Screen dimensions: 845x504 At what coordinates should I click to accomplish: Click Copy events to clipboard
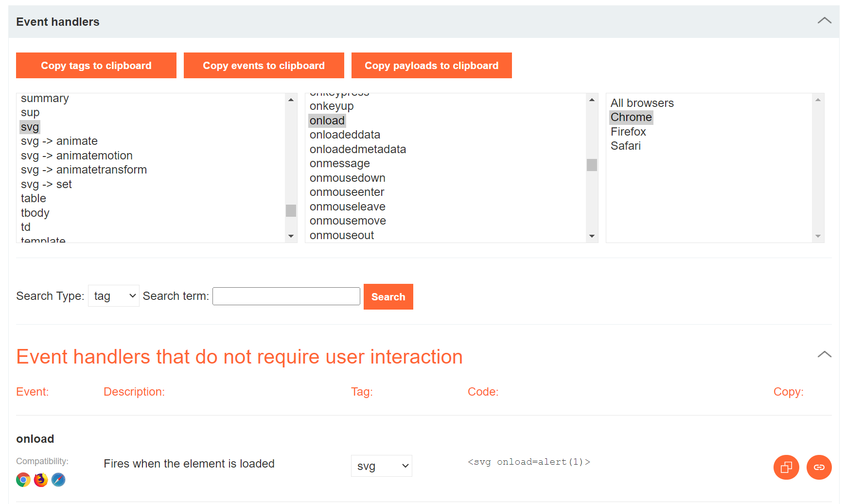pyautogui.click(x=264, y=66)
